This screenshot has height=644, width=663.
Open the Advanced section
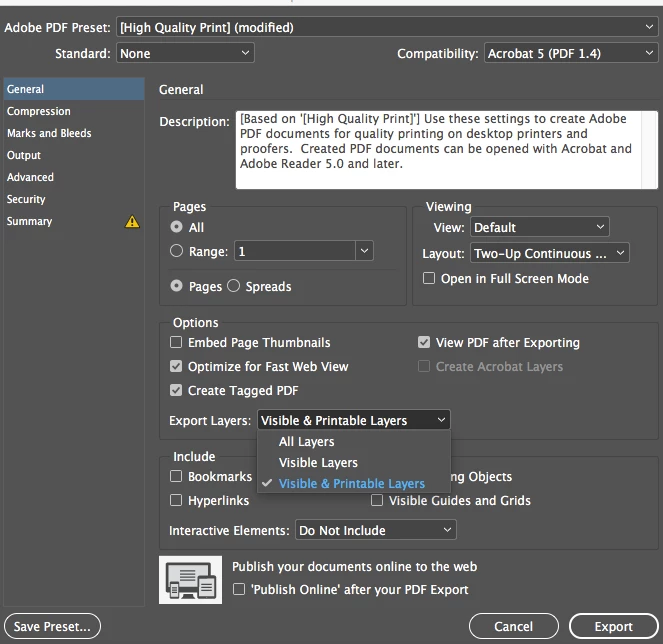74,177
